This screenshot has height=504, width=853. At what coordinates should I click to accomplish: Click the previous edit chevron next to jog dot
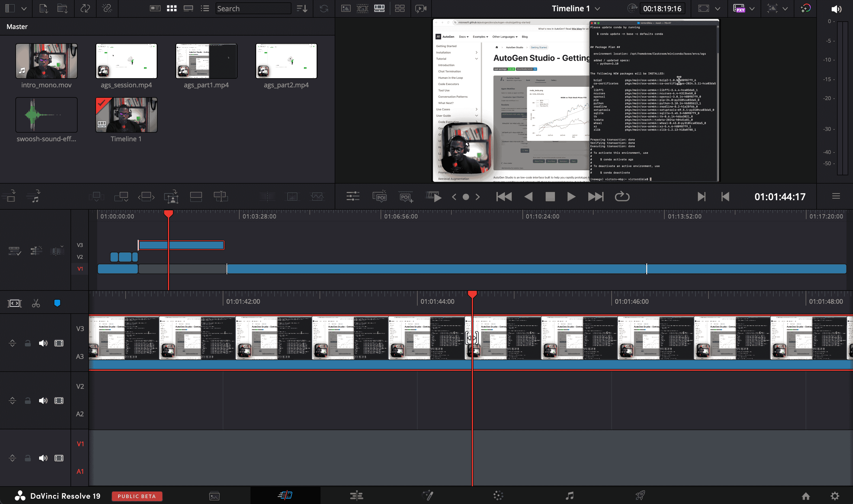click(454, 197)
